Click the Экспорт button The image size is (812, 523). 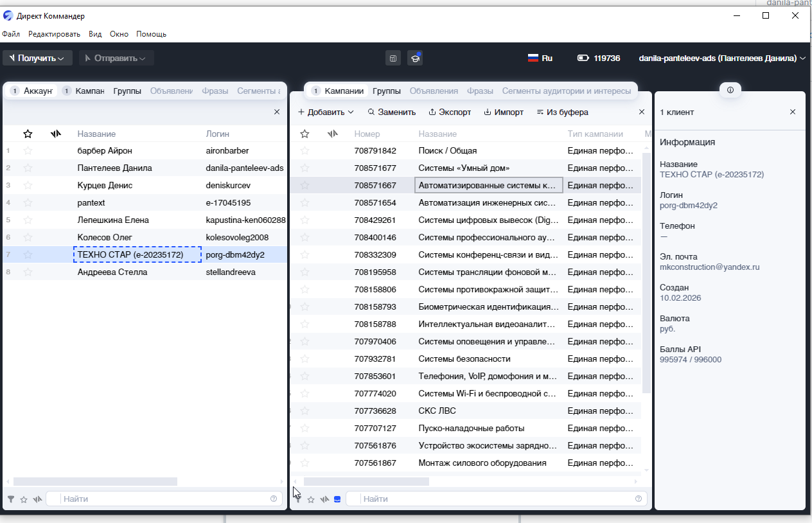tap(450, 112)
